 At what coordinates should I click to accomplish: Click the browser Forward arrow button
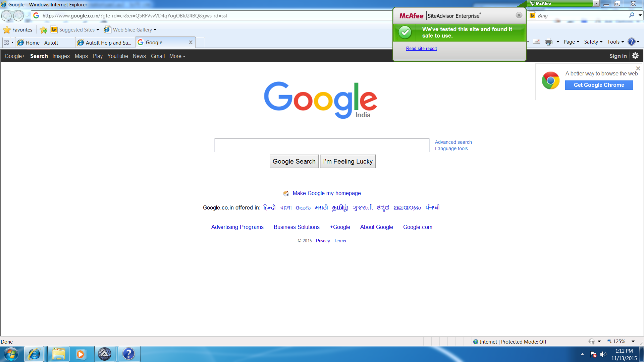(18, 16)
